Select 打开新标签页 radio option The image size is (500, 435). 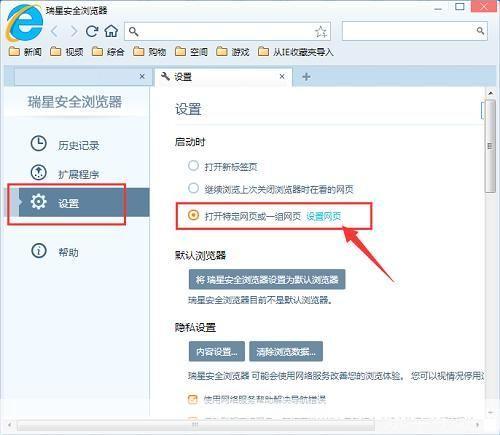coord(193,166)
